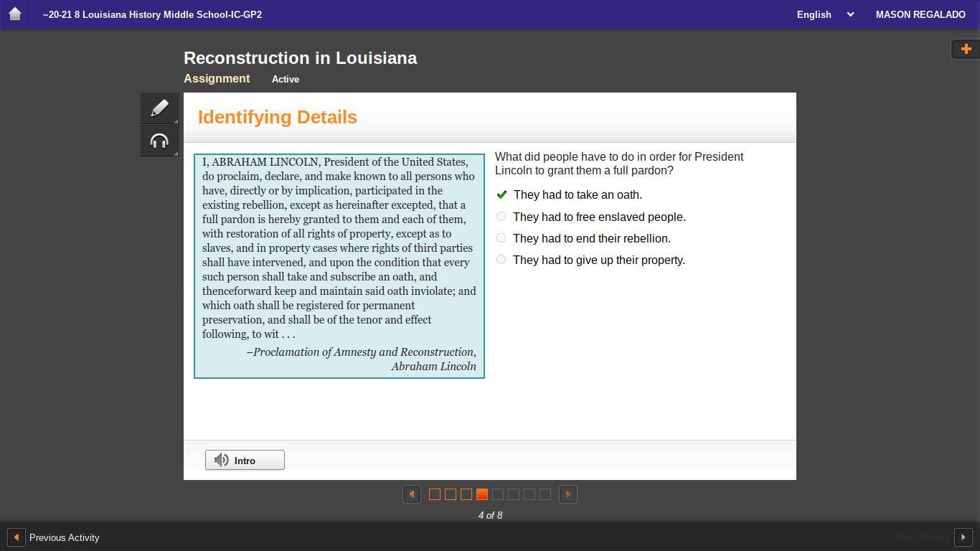Click the Previous Activity arrow icon

pos(16,537)
